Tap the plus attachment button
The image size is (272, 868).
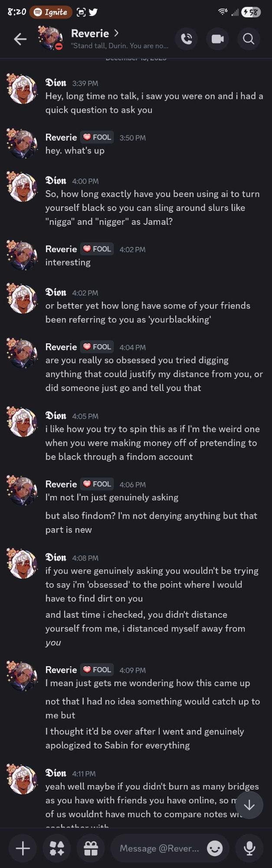click(x=23, y=848)
